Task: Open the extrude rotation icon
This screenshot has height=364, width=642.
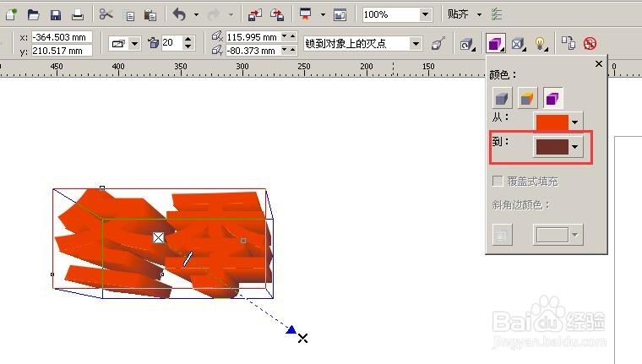Action: click(x=467, y=44)
